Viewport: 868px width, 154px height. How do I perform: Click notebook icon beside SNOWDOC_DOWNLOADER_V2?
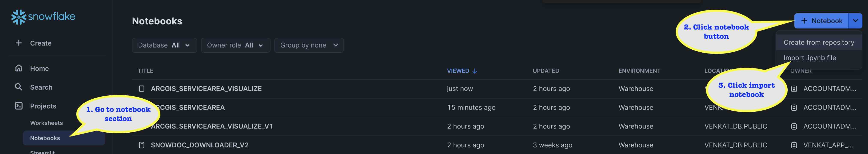point(141,145)
